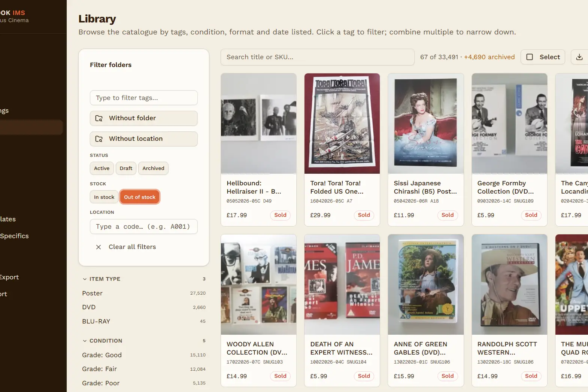The width and height of the screenshot is (588, 392).
Task: Toggle the Archived status filter
Action: coord(153,168)
